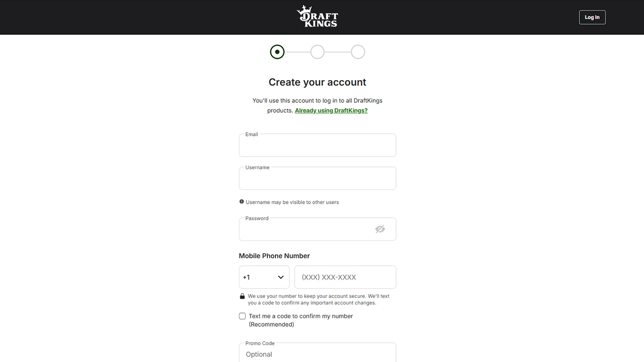Click the first progress step circle
This screenshot has width=644, height=362.
coord(277,52)
